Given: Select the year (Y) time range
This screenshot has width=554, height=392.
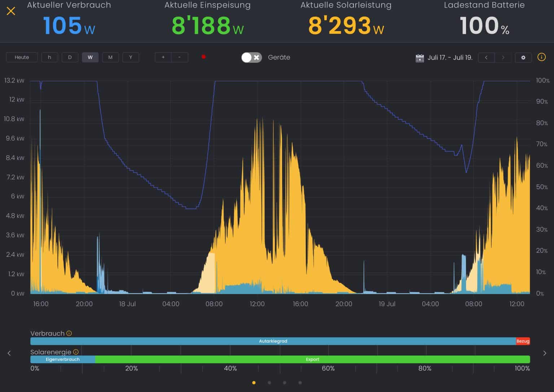Looking at the screenshot, I should [x=131, y=57].
